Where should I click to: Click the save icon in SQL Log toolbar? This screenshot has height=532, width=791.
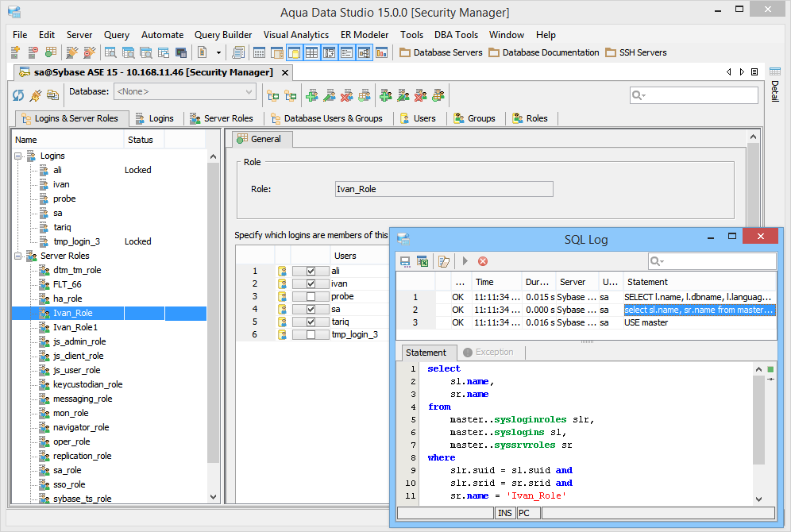click(405, 261)
